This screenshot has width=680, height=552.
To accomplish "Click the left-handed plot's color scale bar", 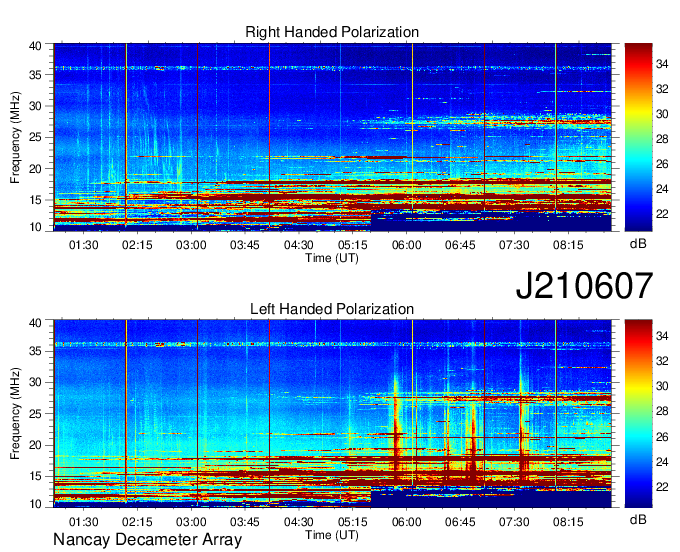I will pyautogui.click(x=638, y=414).
